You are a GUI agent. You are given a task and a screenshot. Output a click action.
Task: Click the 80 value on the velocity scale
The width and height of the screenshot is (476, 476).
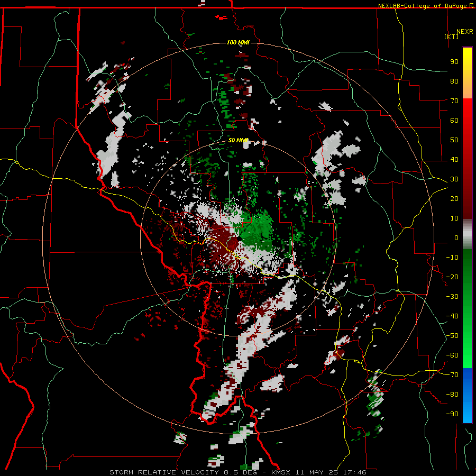(454, 81)
